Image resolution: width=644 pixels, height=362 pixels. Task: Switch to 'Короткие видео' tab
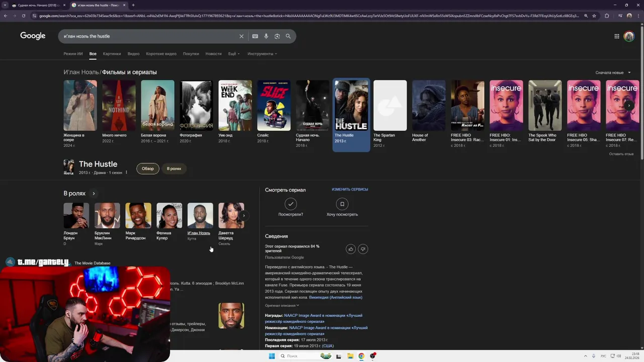click(x=161, y=54)
